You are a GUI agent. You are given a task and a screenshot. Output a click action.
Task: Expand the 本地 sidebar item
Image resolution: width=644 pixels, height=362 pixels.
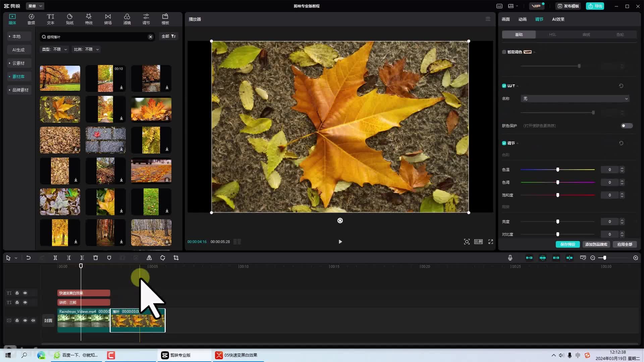19,36
